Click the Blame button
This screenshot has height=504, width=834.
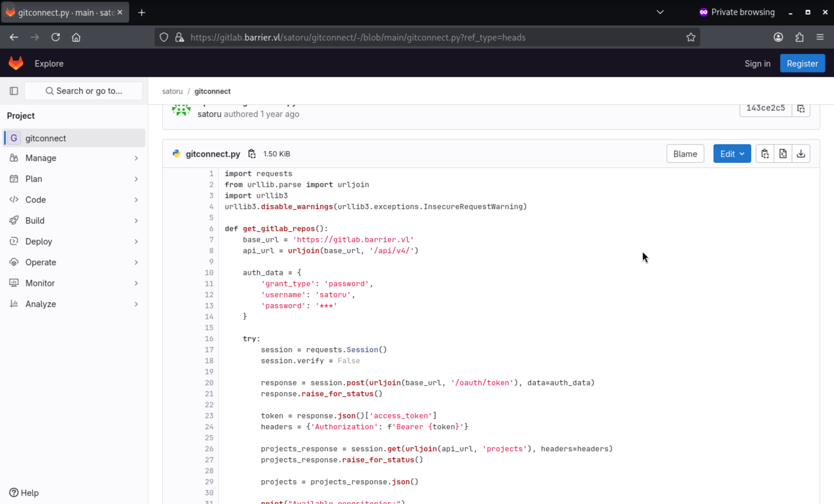coord(685,154)
